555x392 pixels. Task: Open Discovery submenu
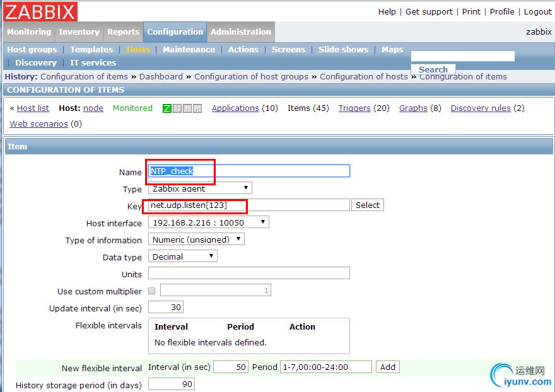click(x=36, y=62)
